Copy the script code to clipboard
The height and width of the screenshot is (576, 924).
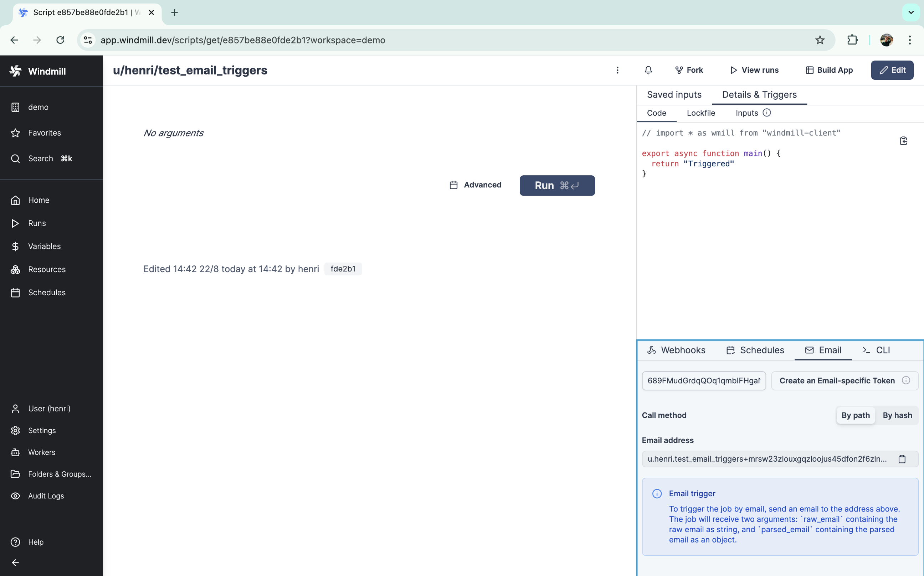(x=903, y=141)
